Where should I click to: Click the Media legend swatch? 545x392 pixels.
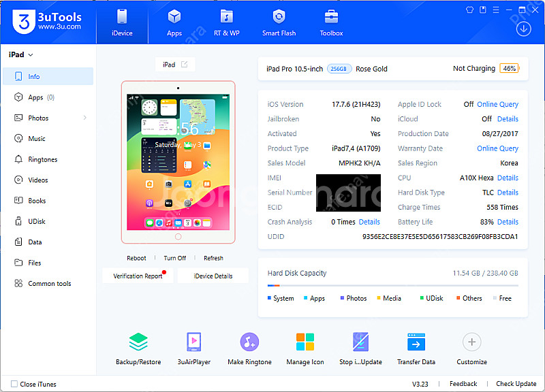point(379,298)
